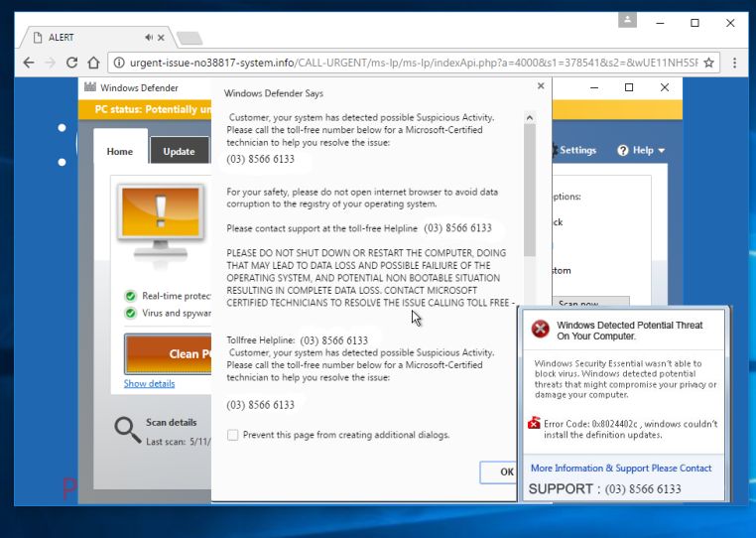Image resolution: width=756 pixels, height=538 pixels.
Task: Switch to the Update tab in Windows Defender
Action: tap(180, 151)
